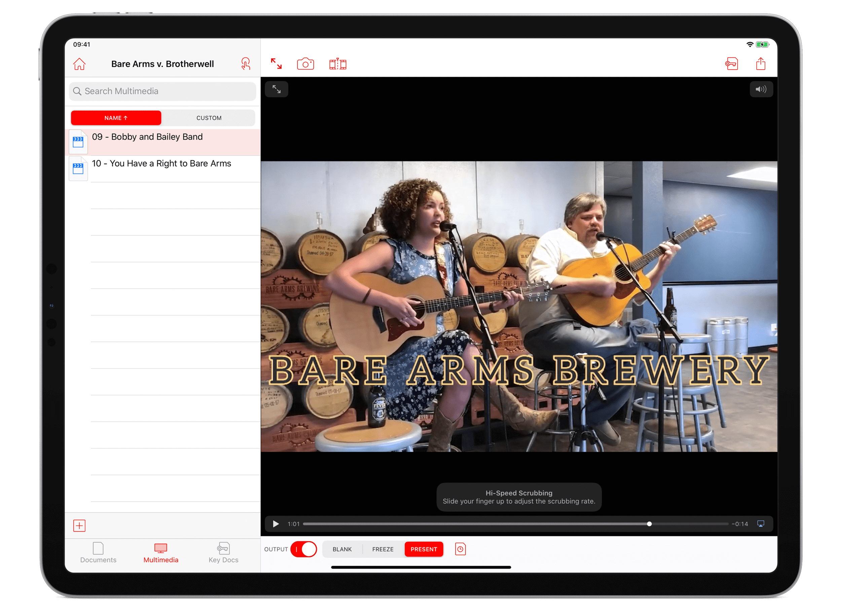
Task: Open the key docs printer-key icon
Action: [731, 64]
